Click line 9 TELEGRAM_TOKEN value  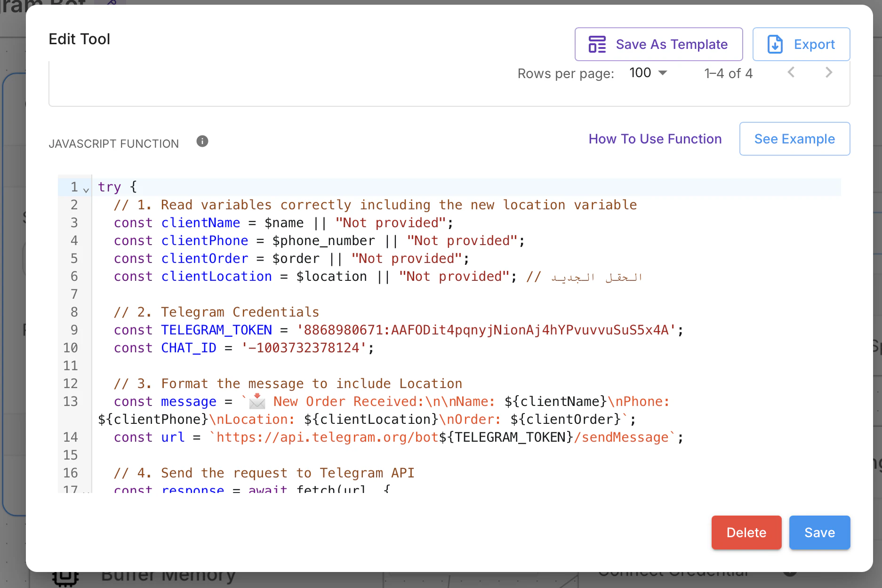coord(486,330)
